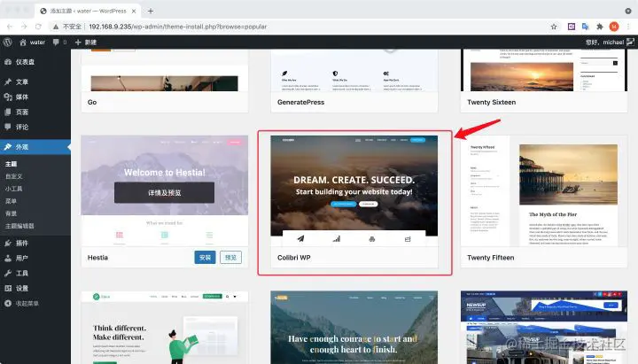The width and height of the screenshot is (638, 364).
Task: Click the dashboard gauge icon
Action: (8, 62)
